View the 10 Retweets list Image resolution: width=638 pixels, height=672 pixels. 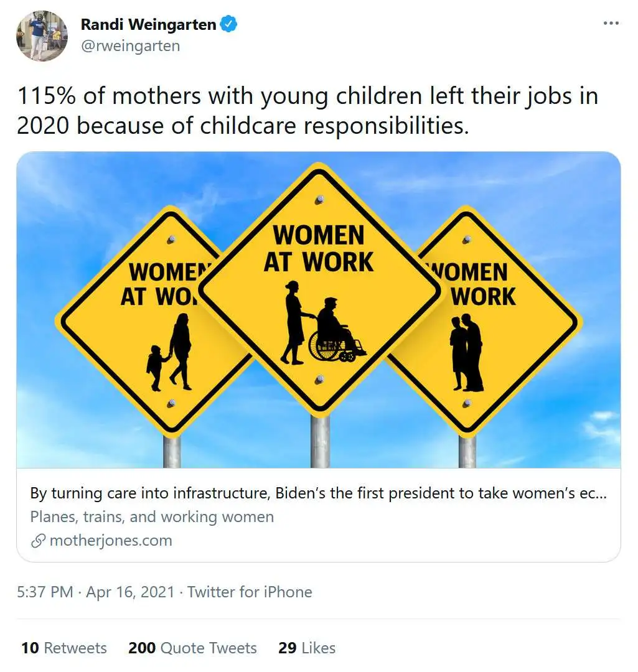[63, 648]
